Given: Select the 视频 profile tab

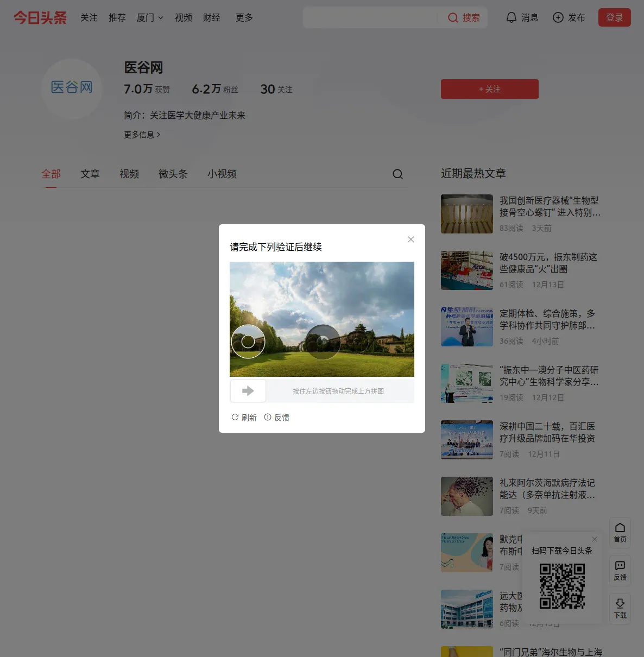Looking at the screenshot, I should (129, 174).
